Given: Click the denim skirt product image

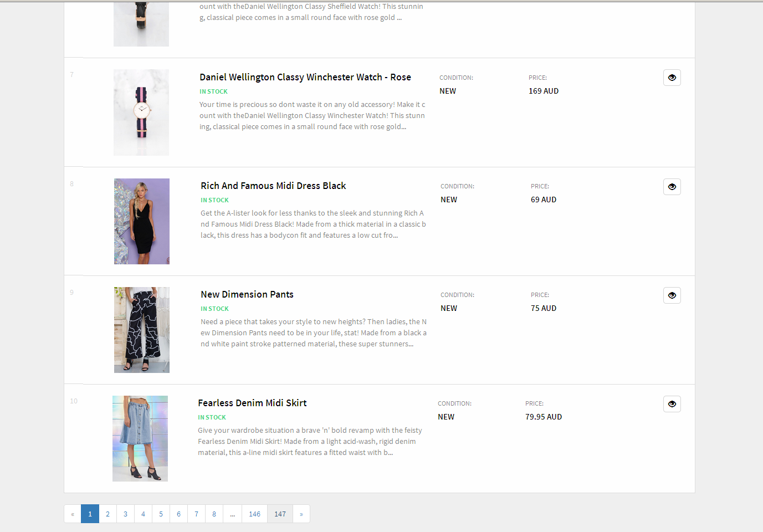Looking at the screenshot, I should point(140,438).
